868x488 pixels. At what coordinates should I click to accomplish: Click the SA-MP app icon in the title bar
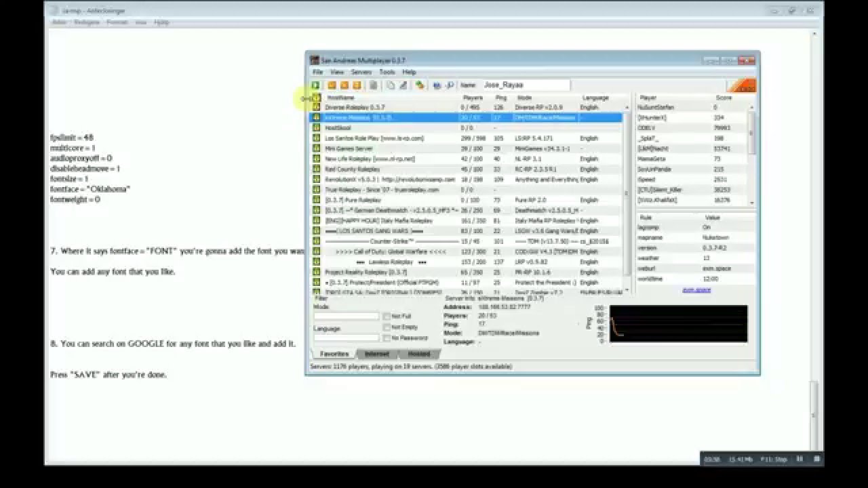pos(315,60)
